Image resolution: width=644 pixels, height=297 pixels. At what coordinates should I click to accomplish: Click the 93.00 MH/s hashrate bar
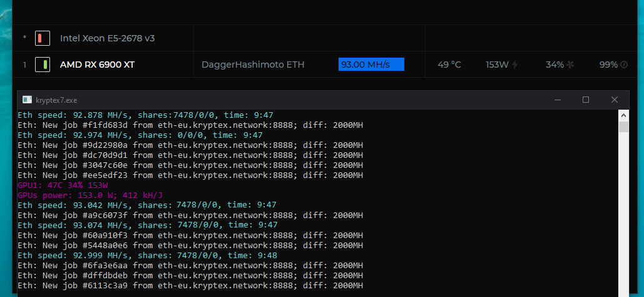click(x=371, y=65)
